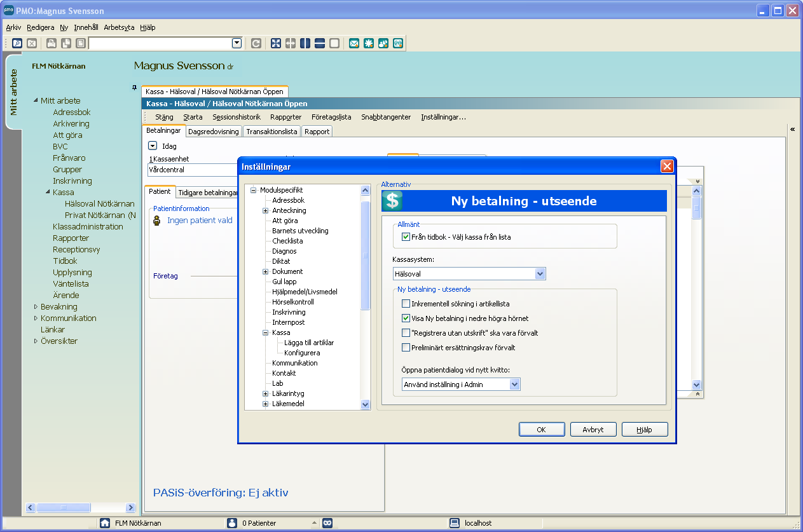Check "Registrera utan utskrift" ska vara förvalt
Screen dimensions: 803x532
(x=406, y=333)
